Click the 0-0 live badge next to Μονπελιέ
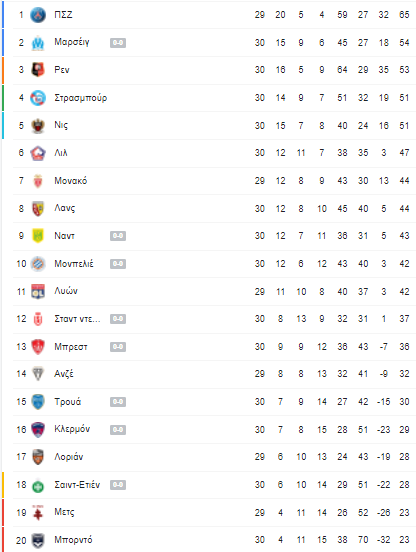Viewport: 416px width, 552px height. pyautogui.click(x=118, y=264)
